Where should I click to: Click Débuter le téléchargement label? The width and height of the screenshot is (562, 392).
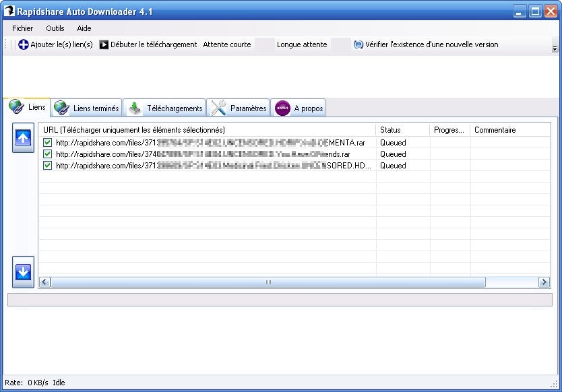pos(154,44)
